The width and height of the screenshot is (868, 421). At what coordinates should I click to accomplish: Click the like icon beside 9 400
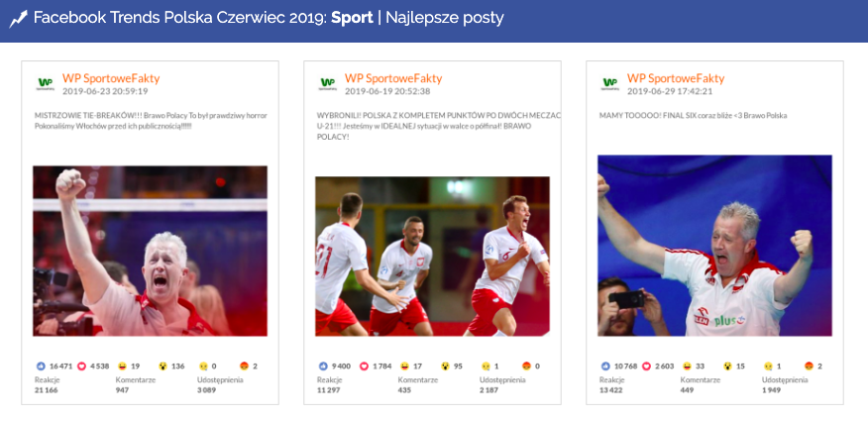(x=322, y=366)
